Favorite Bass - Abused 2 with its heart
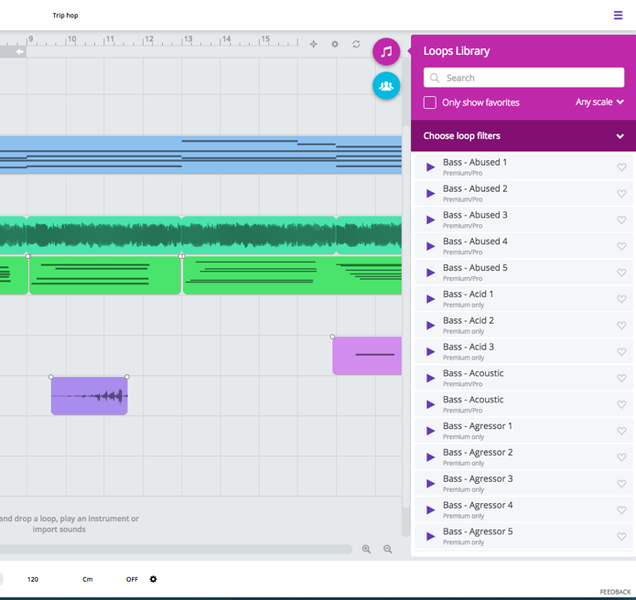 pos(621,194)
